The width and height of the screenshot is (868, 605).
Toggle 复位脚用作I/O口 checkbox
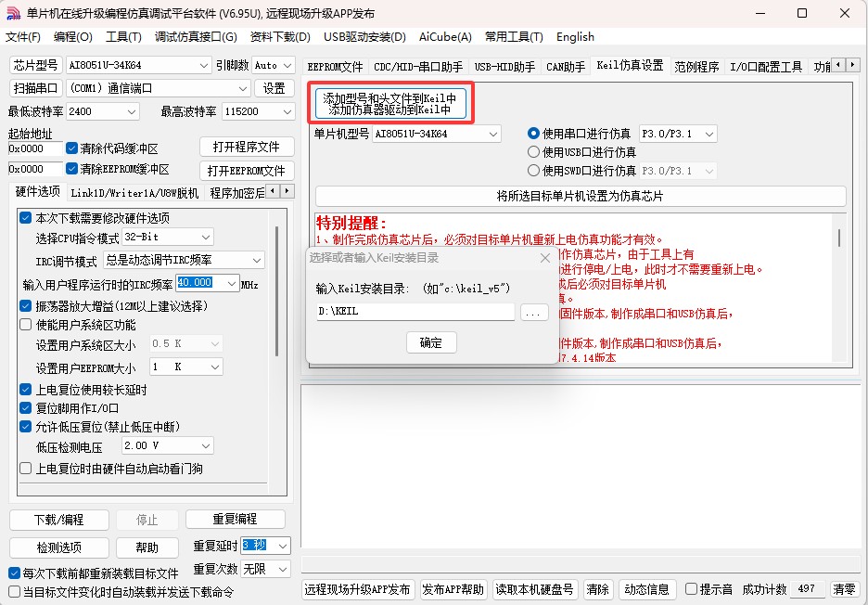click(25, 408)
